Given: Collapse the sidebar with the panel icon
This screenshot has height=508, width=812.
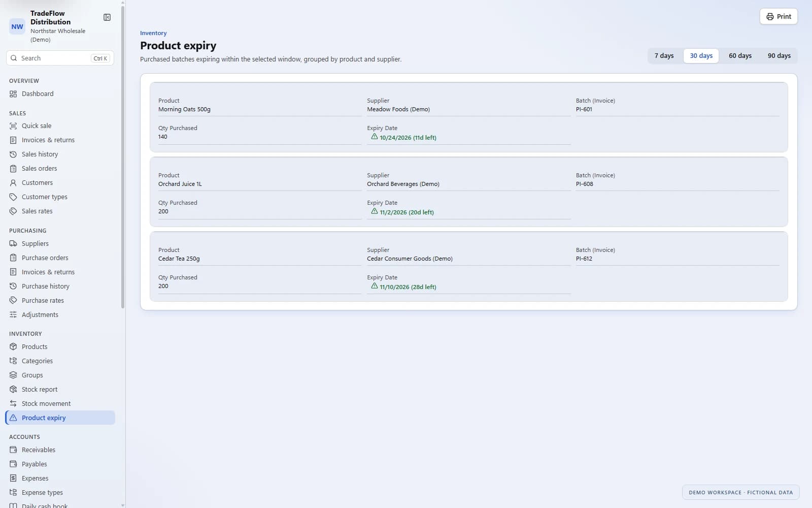Looking at the screenshot, I should (107, 17).
